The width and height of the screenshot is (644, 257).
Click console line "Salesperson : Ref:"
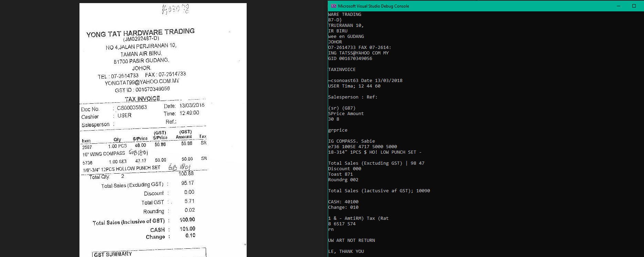coord(353,97)
